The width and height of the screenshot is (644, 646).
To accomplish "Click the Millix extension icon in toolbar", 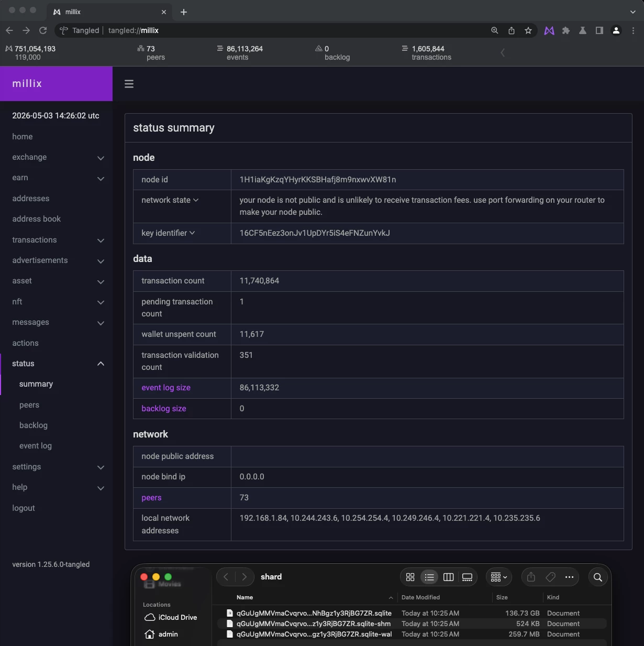I will 549,30.
